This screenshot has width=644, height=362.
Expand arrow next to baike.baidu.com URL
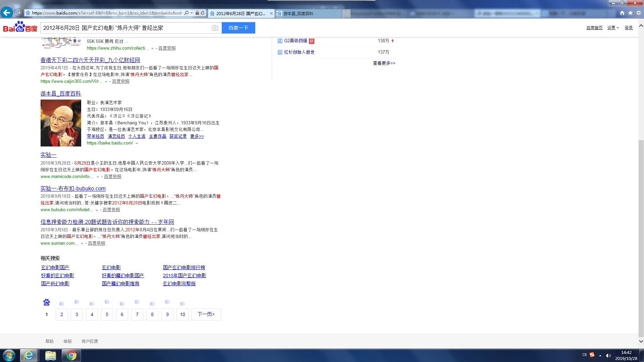[137, 143]
